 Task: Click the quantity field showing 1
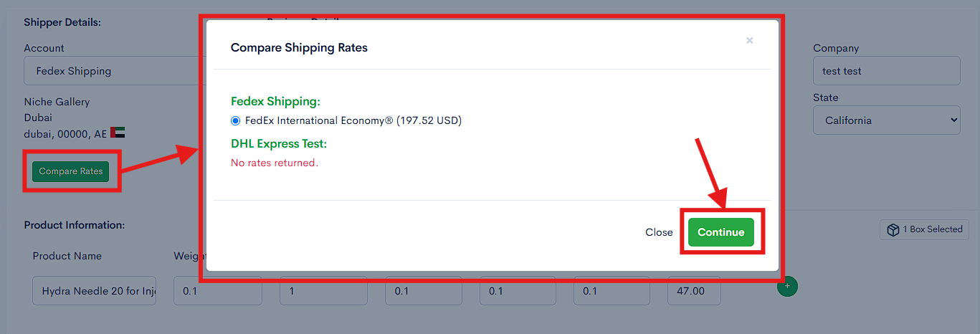pyautogui.click(x=323, y=291)
